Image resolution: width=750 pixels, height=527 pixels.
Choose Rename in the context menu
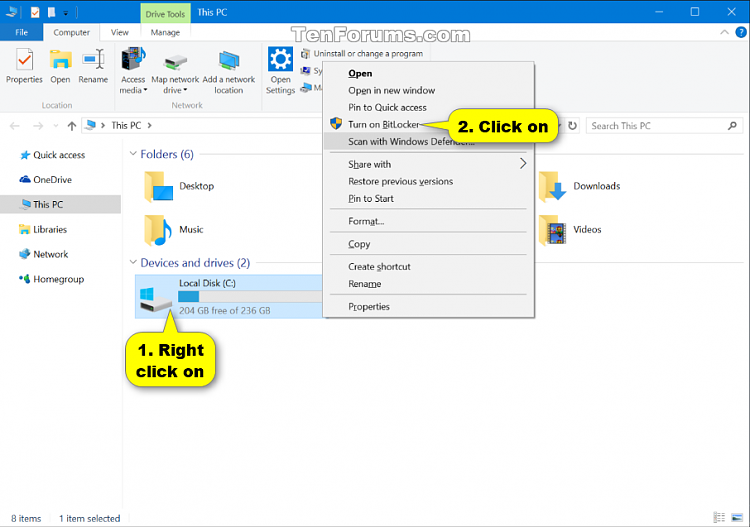[364, 284]
